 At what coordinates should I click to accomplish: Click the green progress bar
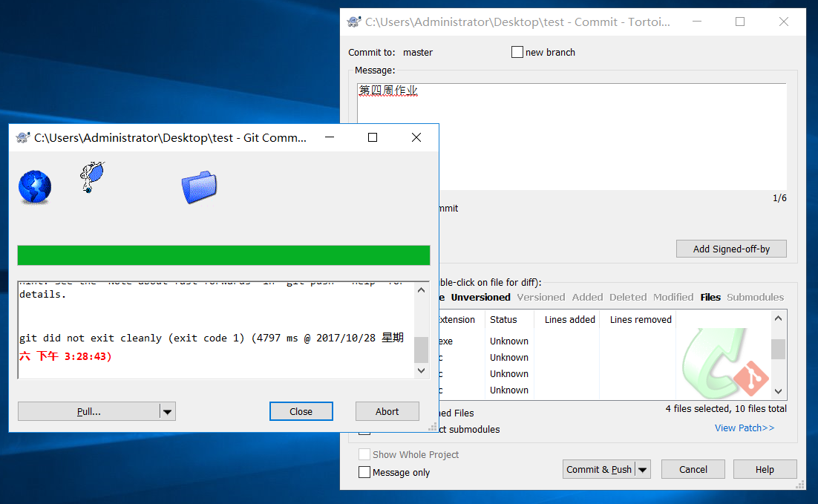coord(224,255)
